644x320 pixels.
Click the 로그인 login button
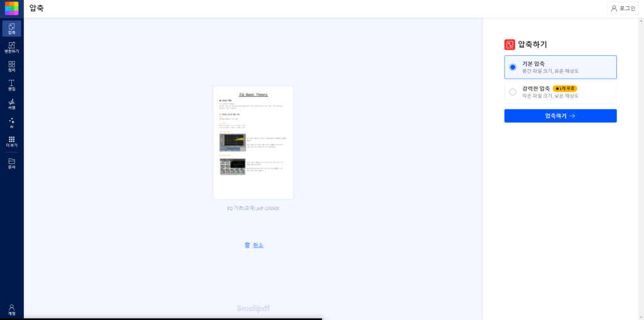pyautogui.click(x=623, y=8)
